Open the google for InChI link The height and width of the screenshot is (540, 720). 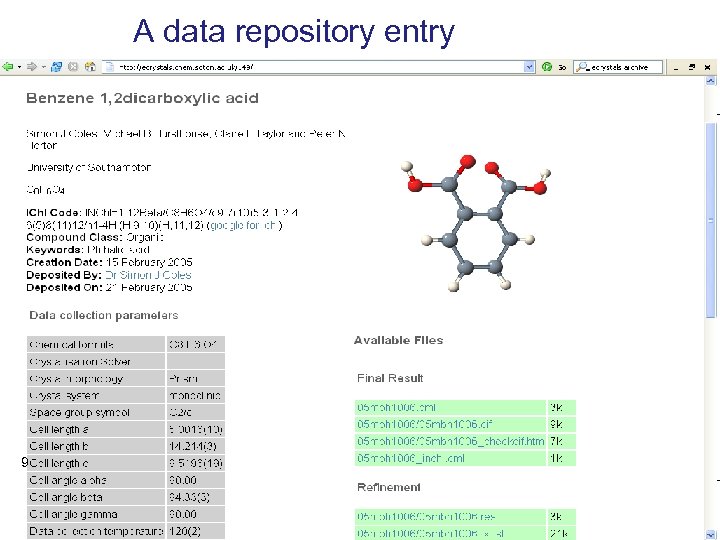[x=243, y=225]
